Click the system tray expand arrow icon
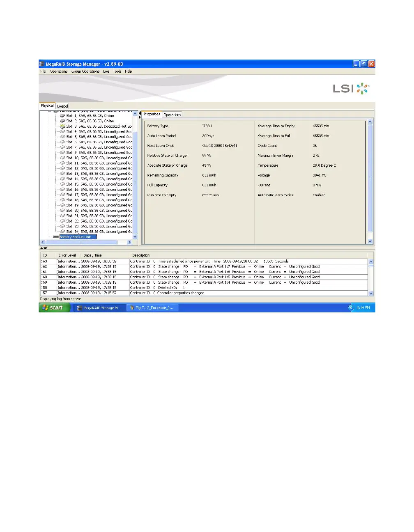This screenshot has height=532, width=414. click(351, 307)
